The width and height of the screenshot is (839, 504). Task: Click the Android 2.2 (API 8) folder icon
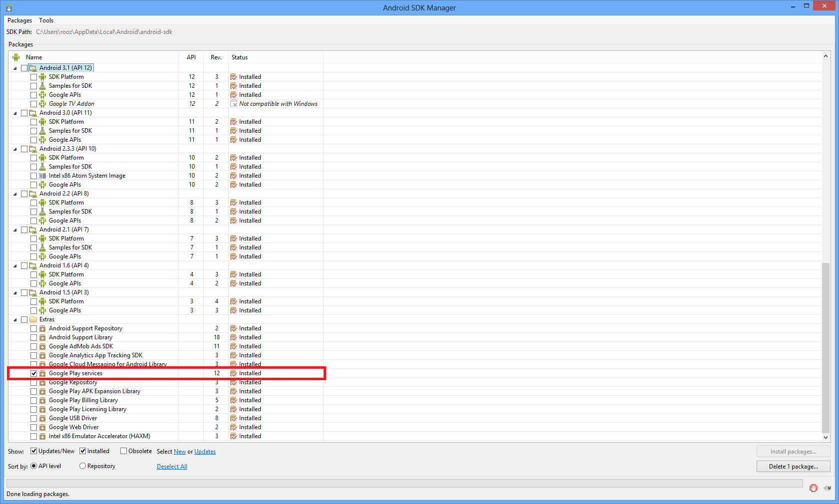point(33,194)
